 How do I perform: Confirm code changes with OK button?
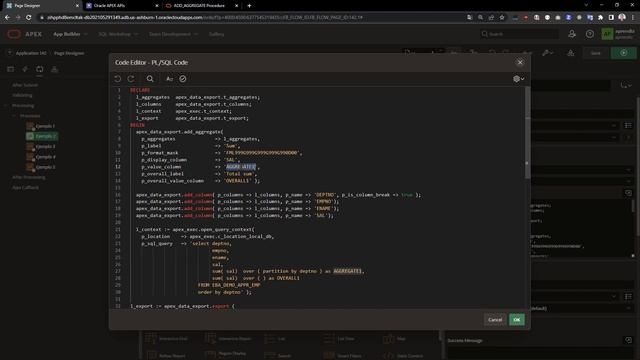(517, 320)
